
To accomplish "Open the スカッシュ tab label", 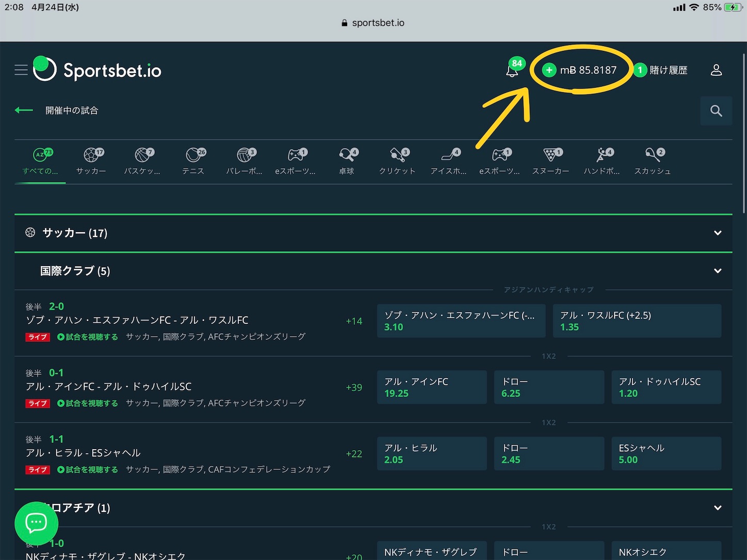I will click(x=653, y=171).
